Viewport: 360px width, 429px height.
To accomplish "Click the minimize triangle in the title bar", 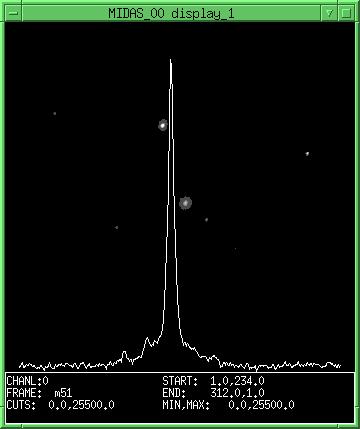I will coord(330,13).
